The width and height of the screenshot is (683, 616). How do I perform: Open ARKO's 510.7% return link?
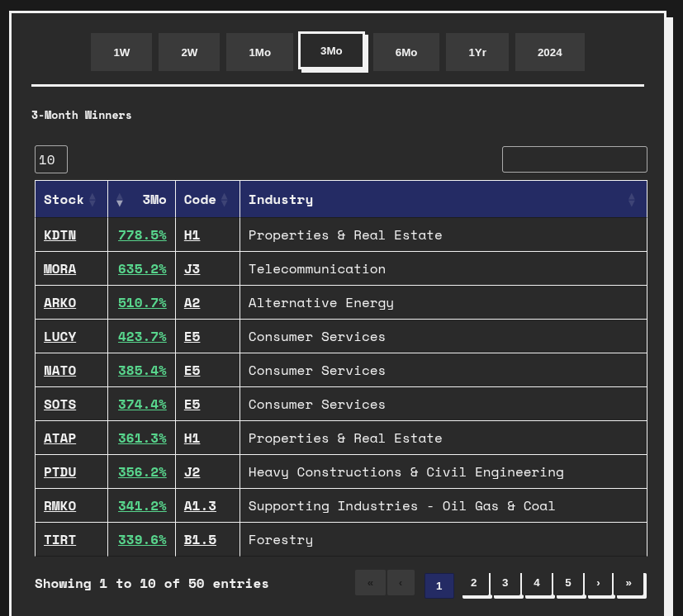pyautogui.click(x=142, y=303)
